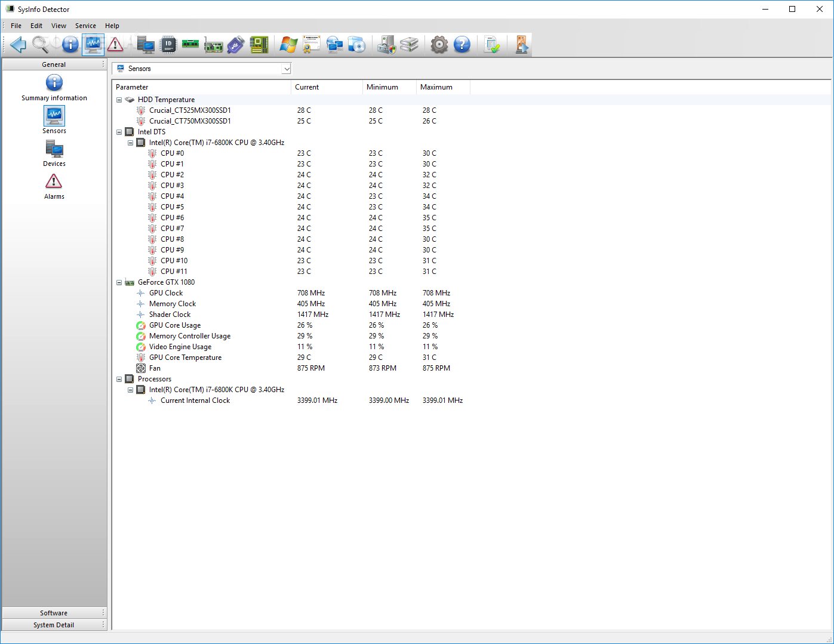Click the 3399.00 MHz minimum clock value
Viewport: 834px width, 644px height.
coord(389,400)
